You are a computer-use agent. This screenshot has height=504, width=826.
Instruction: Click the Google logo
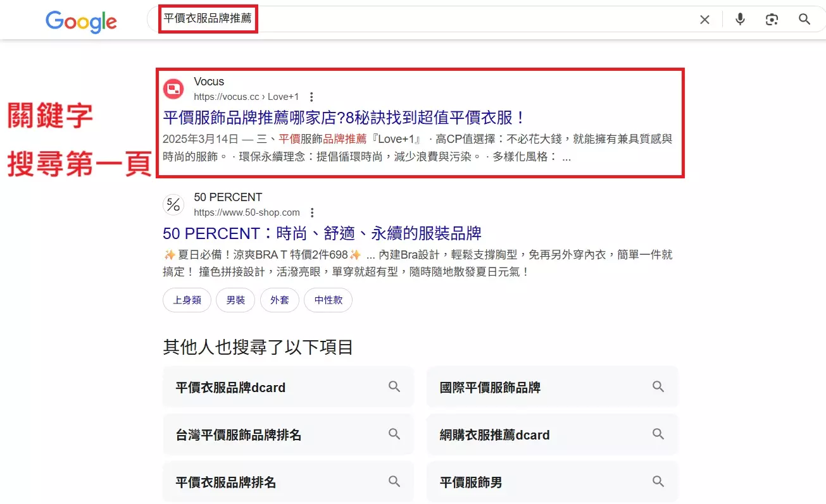(81, 22)
